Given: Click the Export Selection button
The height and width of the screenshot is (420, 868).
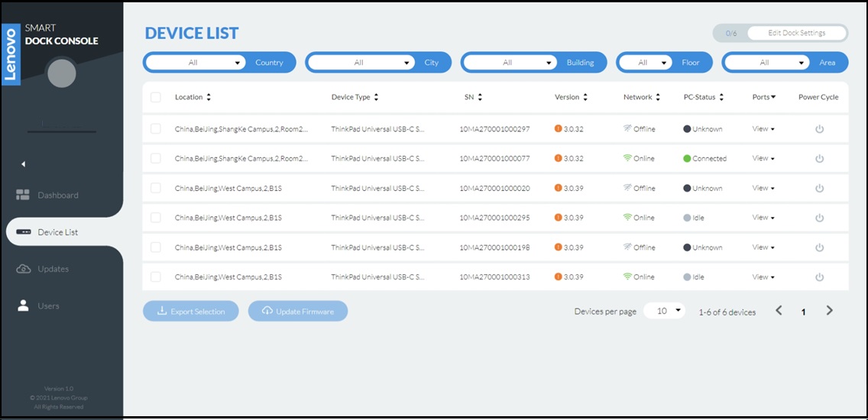Looking at the screenshot, I should point(190,311).
